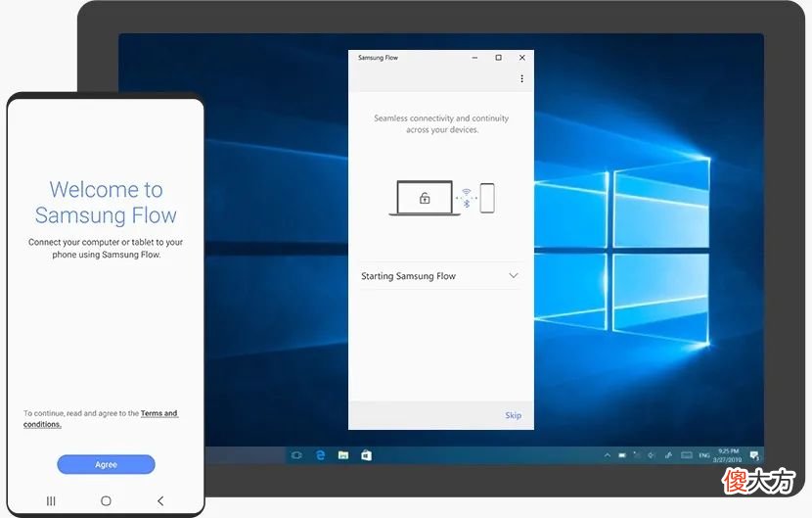Click the Samsung Flow title text

tap(378, 58)
